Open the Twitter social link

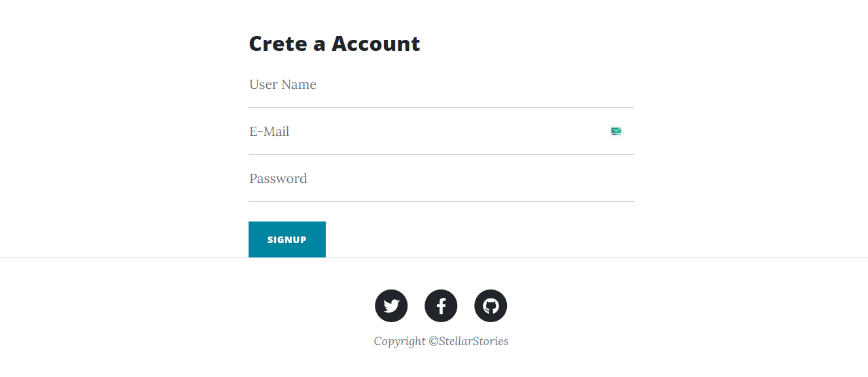pyautogui.click(x=391, y=306)
